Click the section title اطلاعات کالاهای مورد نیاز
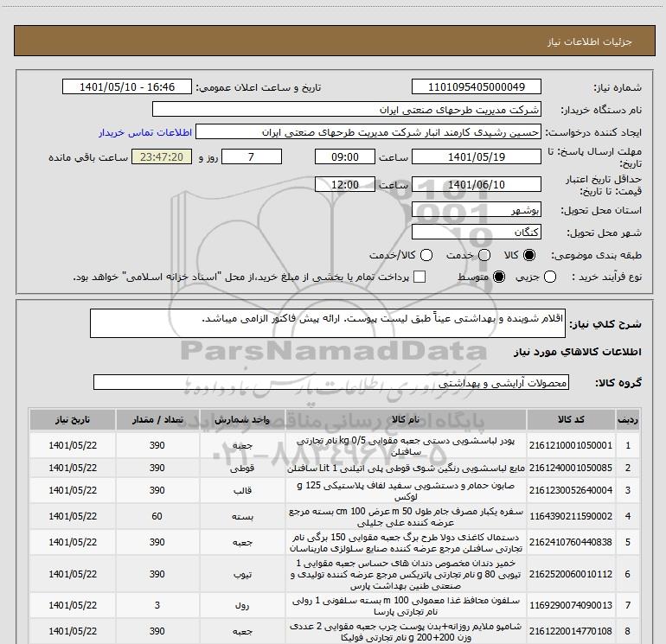The image size is (666, 644). pos(578,352)
